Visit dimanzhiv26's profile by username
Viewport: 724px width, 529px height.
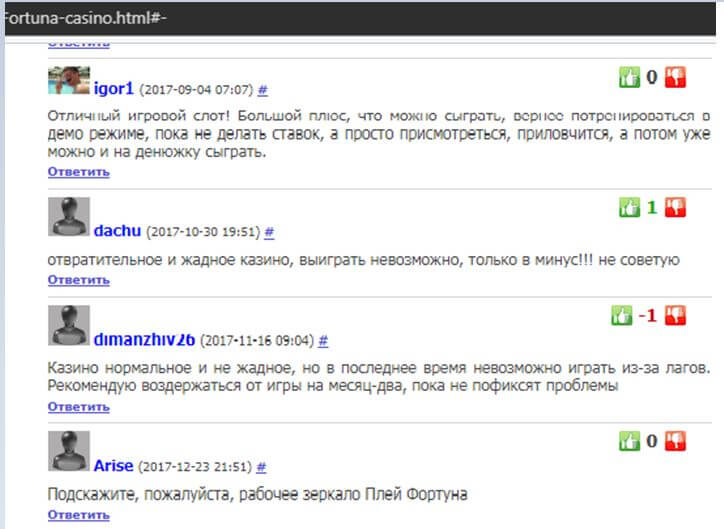[x=145, y=339]
